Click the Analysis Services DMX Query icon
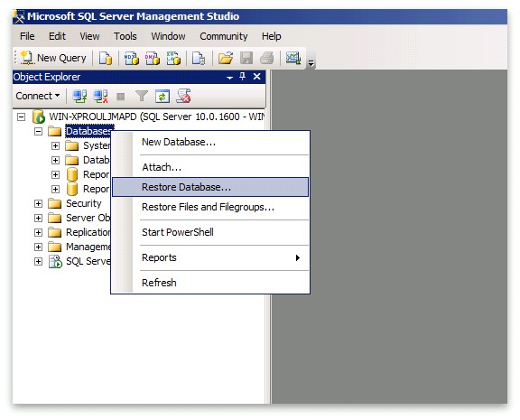Viewport: 520px width, 420px height. [153, 58]
